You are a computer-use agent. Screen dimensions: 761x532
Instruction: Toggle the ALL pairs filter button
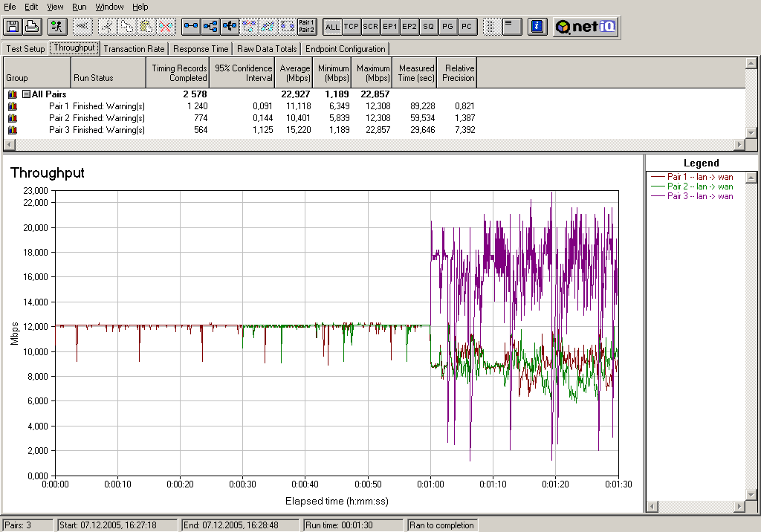[332, 27]
